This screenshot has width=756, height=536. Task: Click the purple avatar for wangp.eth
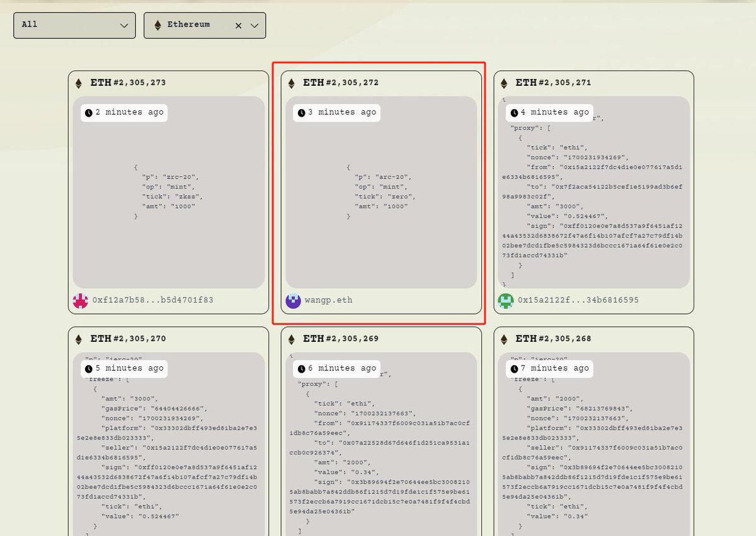[x=293, y=301]
